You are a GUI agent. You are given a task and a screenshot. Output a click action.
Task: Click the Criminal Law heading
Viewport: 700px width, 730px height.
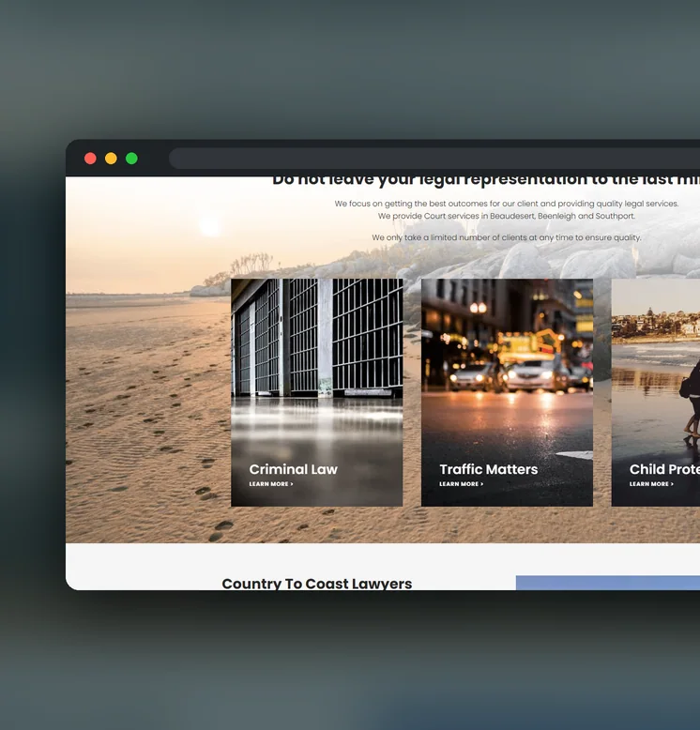click(x=293, y=469)
